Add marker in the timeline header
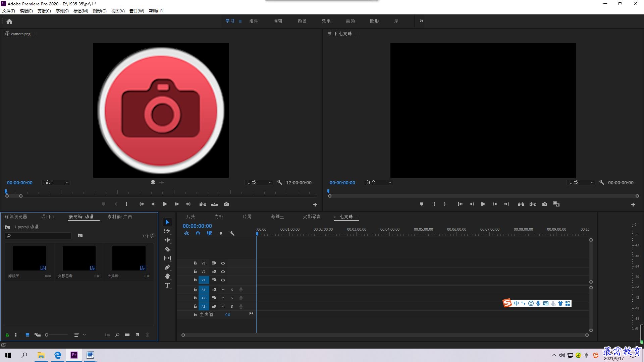The height and width of the screenshot is (362, 644). click(221, 233)
